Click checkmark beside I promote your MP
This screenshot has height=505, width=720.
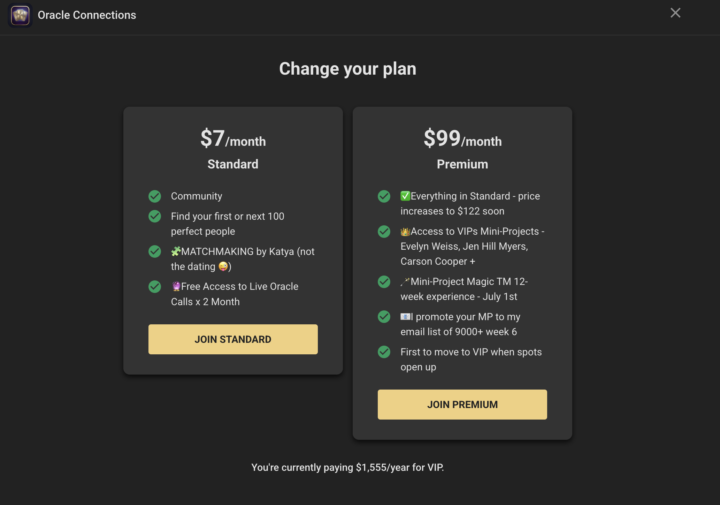click(384, 317)
